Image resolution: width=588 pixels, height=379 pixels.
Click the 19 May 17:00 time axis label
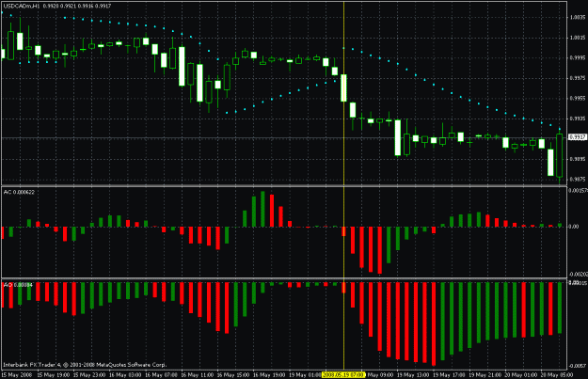pos(449,375)
